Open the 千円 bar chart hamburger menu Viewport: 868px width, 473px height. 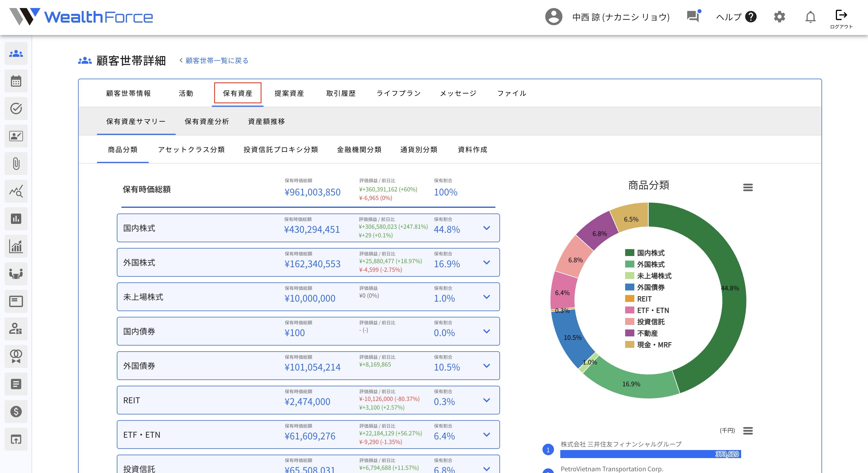pyautogui.click(x=748, y=431)
